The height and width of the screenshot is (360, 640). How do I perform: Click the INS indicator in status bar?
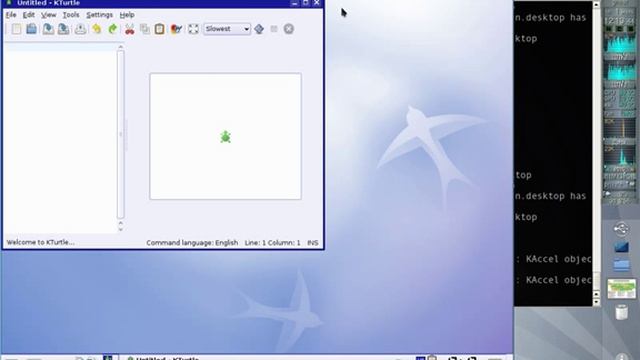point(313,243)
